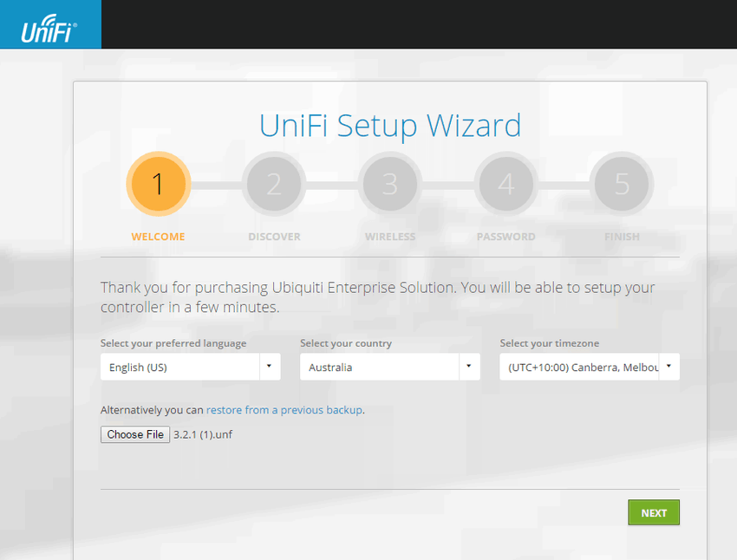Click the green NEXT button

pos(654,512)
